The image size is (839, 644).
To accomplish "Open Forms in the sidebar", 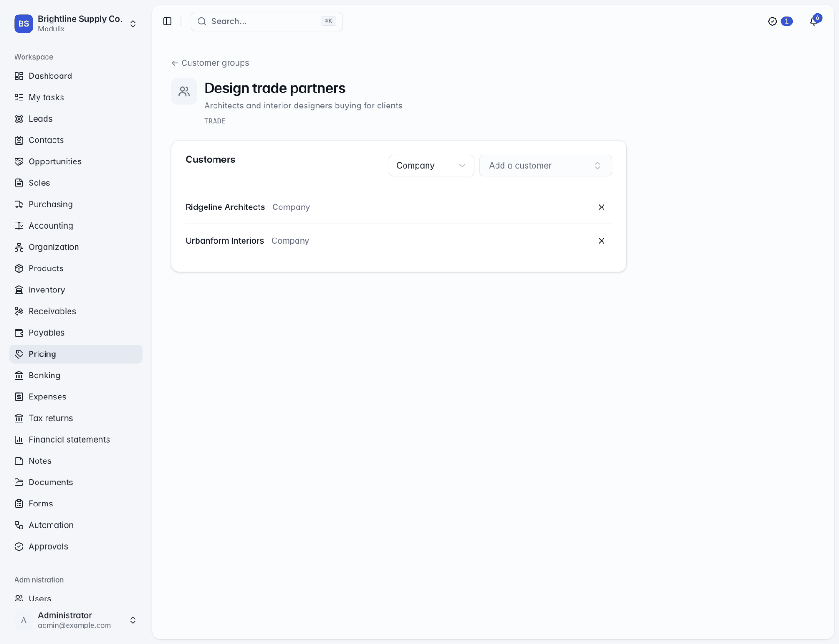I will point(76,504).
